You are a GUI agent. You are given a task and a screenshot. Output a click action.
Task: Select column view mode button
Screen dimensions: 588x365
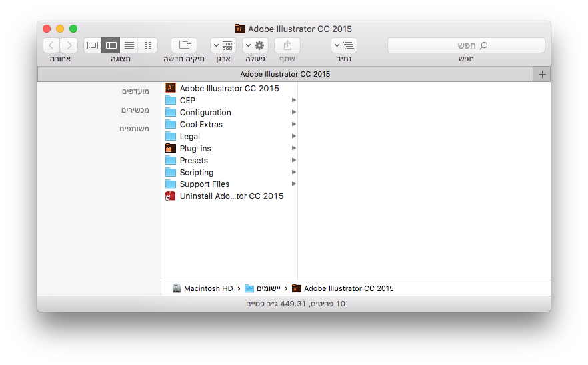coord(111,45)
